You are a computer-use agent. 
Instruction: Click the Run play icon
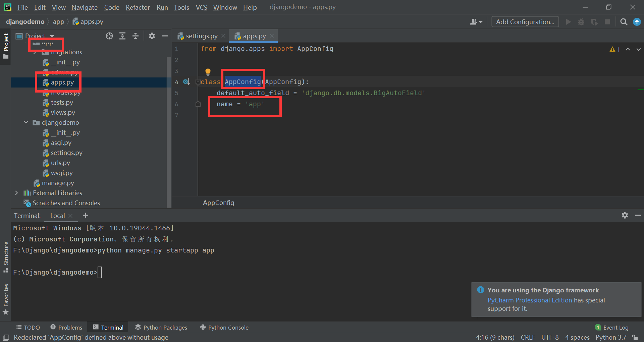(x=568, y=22)
